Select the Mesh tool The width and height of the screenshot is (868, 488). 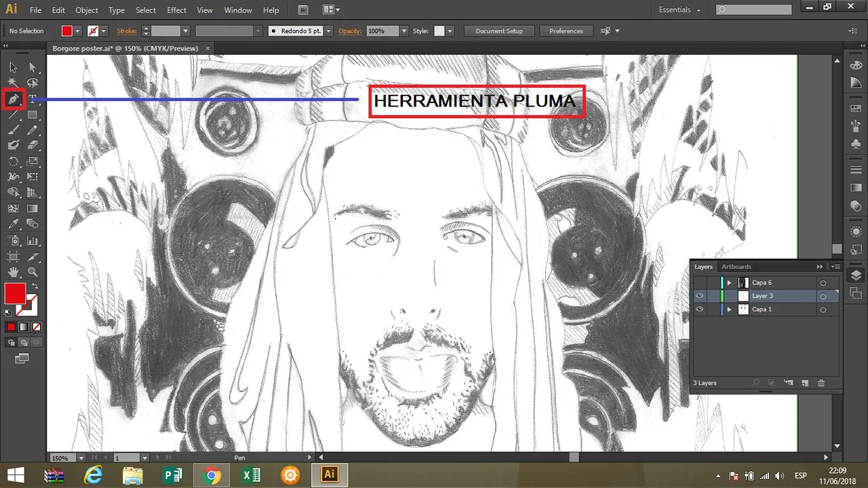tap(13, 209)
